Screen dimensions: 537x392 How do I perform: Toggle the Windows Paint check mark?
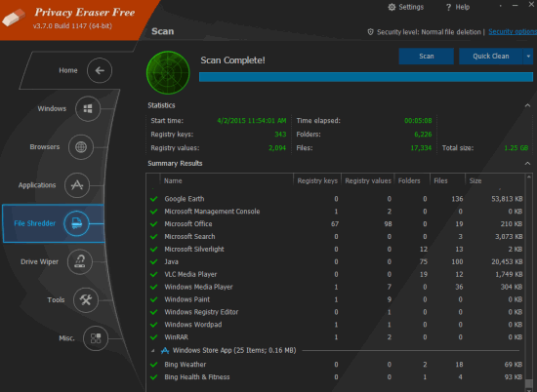[x=153, y=299]
